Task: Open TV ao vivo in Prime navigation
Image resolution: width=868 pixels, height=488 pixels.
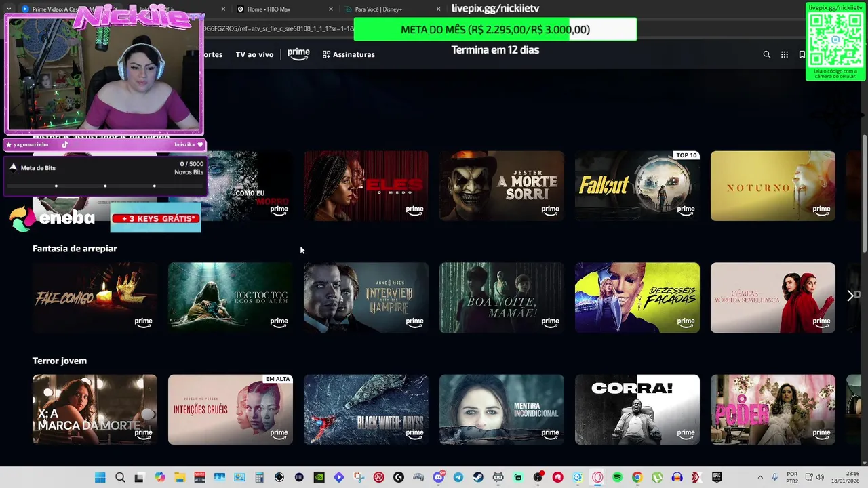Action: coord(254,54)
